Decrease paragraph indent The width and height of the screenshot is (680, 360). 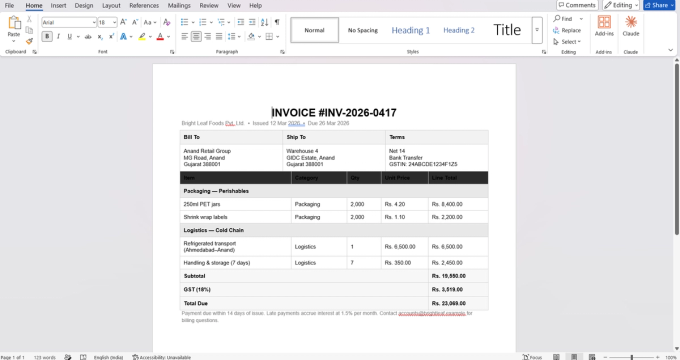pyautogui.click(x=241, y=22)
